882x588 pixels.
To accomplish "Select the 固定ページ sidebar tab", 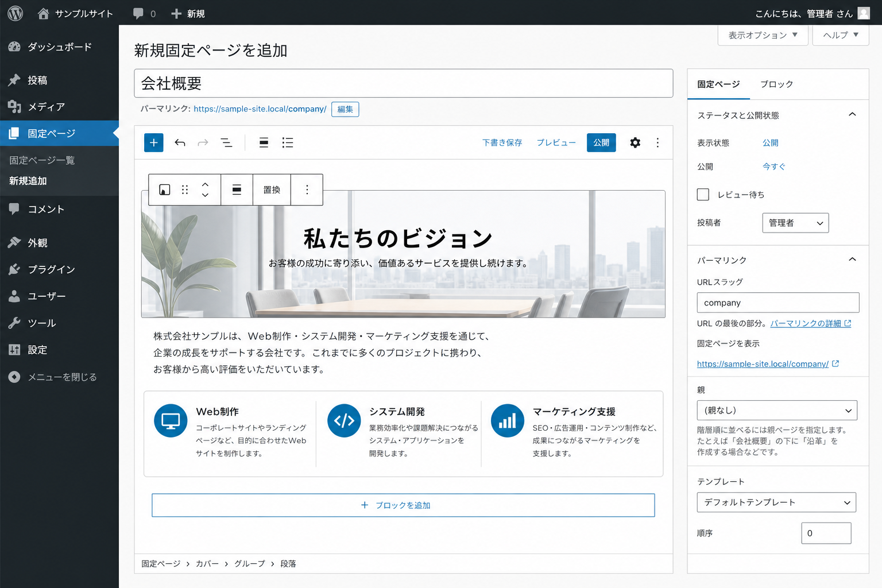I will tap(718, 84).
